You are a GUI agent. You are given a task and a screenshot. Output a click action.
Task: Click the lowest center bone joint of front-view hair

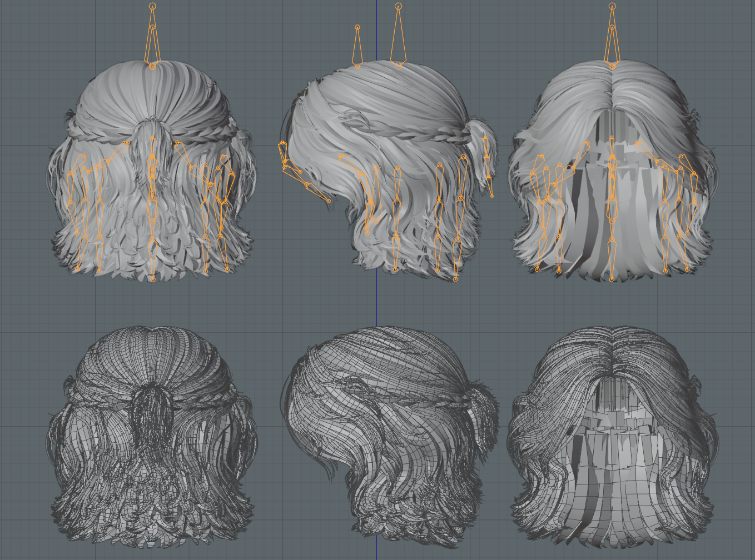pyautogui.click(x=612, y=279)
